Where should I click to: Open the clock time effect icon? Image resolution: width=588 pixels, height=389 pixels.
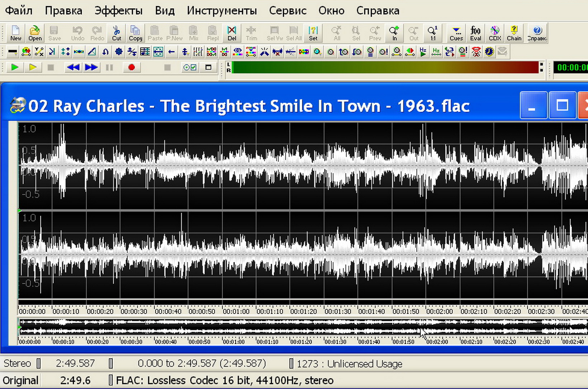[x=489, y=52]
